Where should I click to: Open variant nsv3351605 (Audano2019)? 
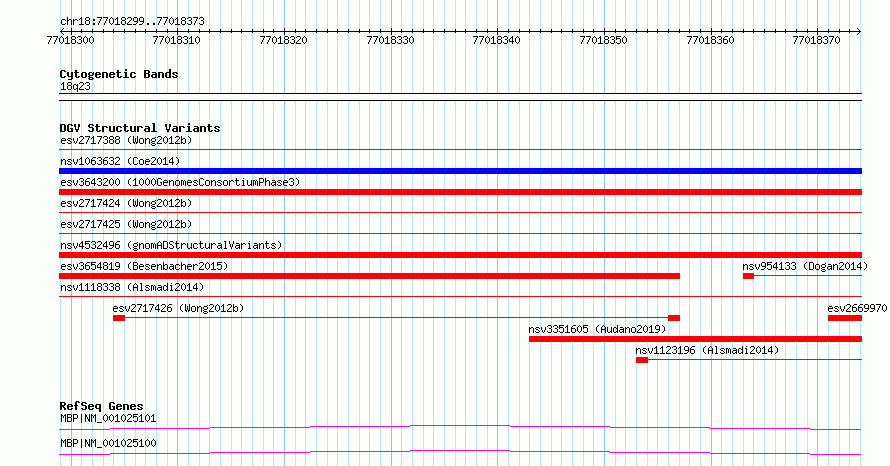pyautogui.click(x=597, y=329)
